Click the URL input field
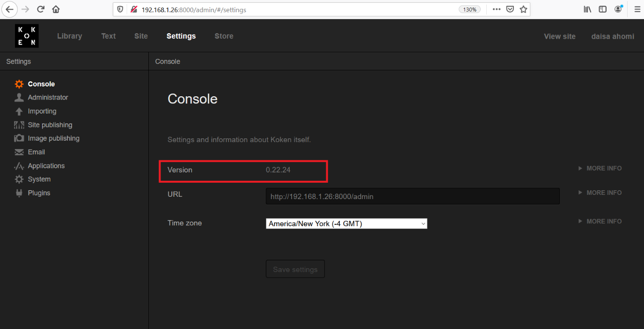 [412, 197]
